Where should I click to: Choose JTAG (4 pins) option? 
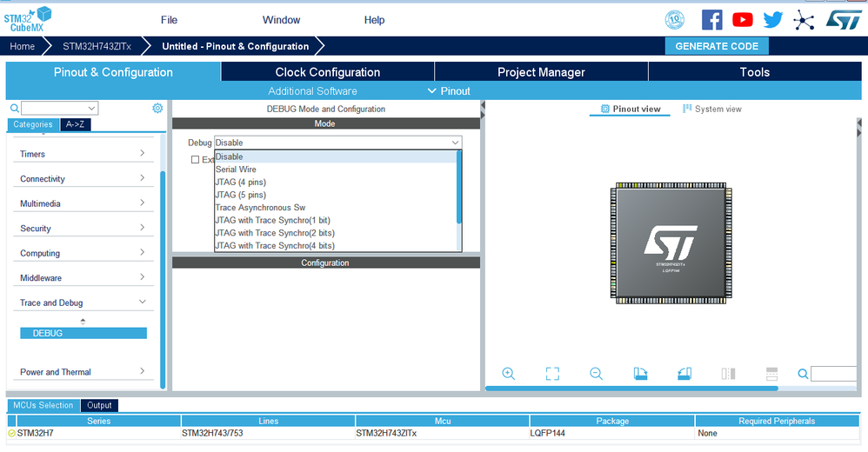336,182
